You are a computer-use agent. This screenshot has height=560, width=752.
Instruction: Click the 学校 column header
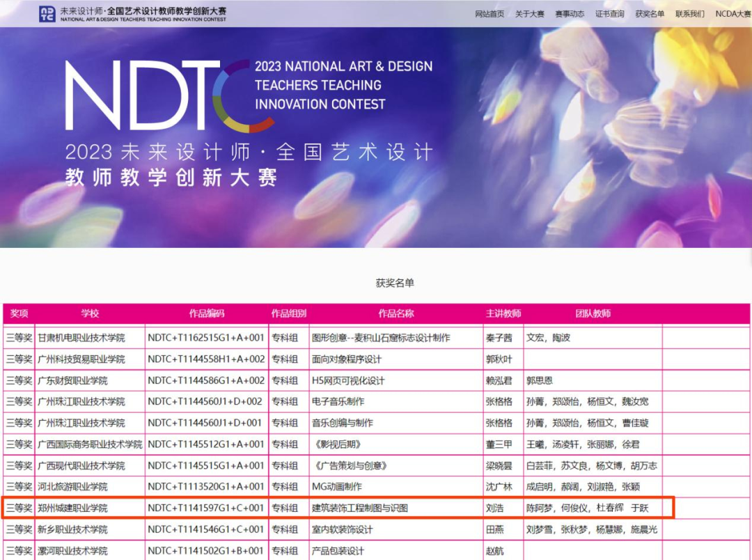90,313
